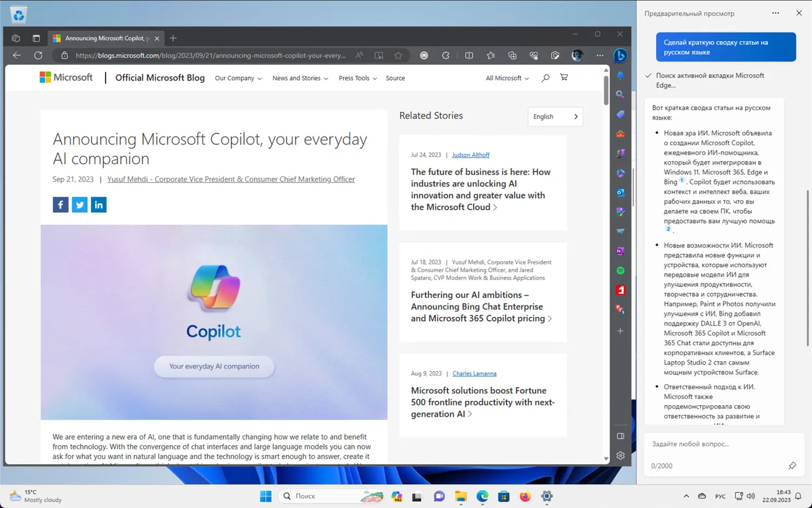Open Drop paper-plane icon in sidebar

pos(620,231)
